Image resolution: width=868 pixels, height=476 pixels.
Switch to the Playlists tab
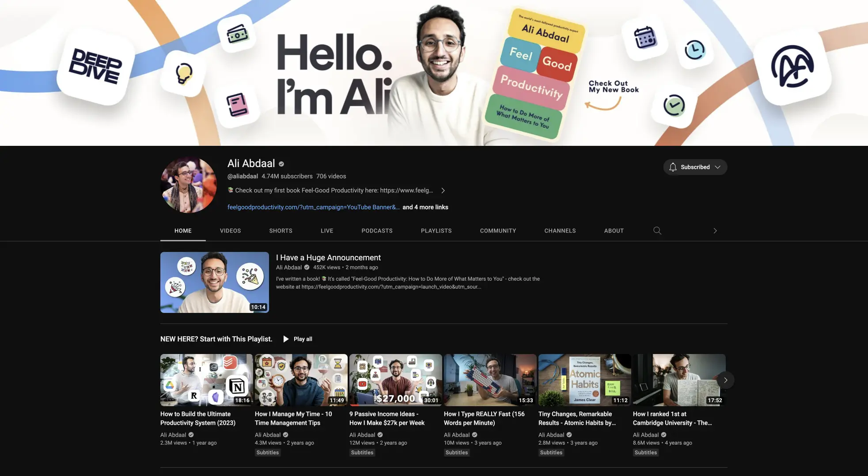(436, 231)
